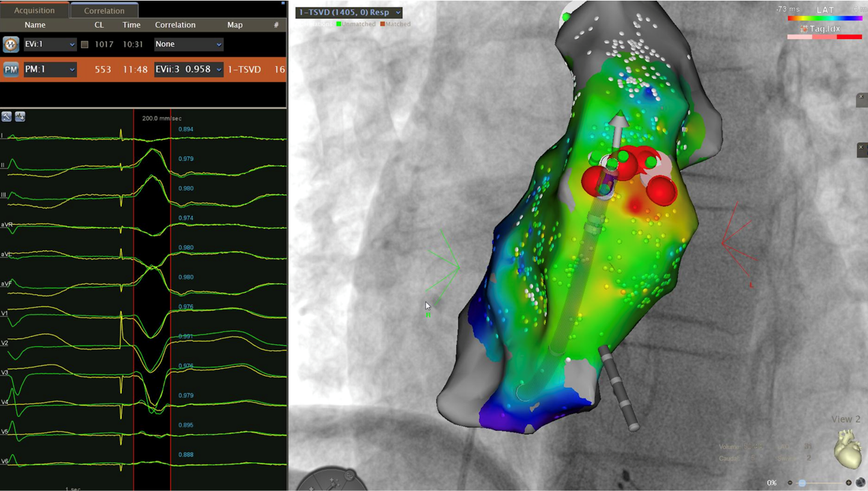
Task: Click the -73 ms LAT range value
Action: pos(788,10)
